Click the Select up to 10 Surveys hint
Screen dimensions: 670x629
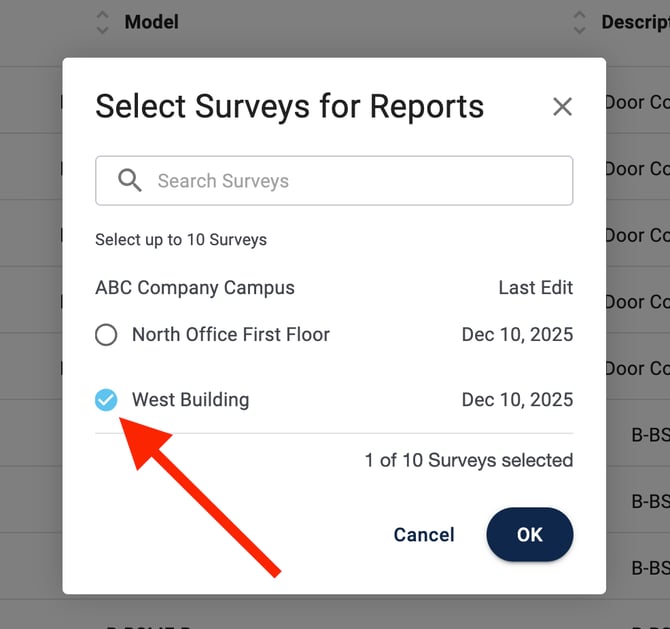coord(181,240)
